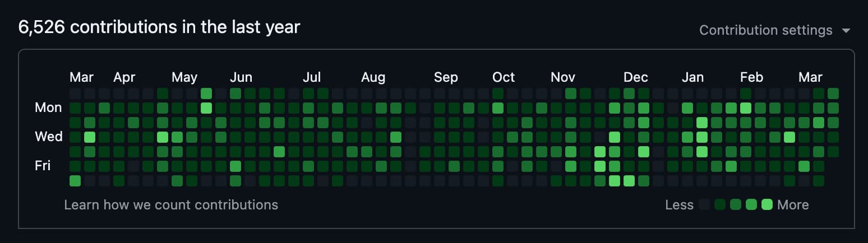The image size is (868, 243).
Task: Click the More label in the legend
Action: [x=793, y=205]
